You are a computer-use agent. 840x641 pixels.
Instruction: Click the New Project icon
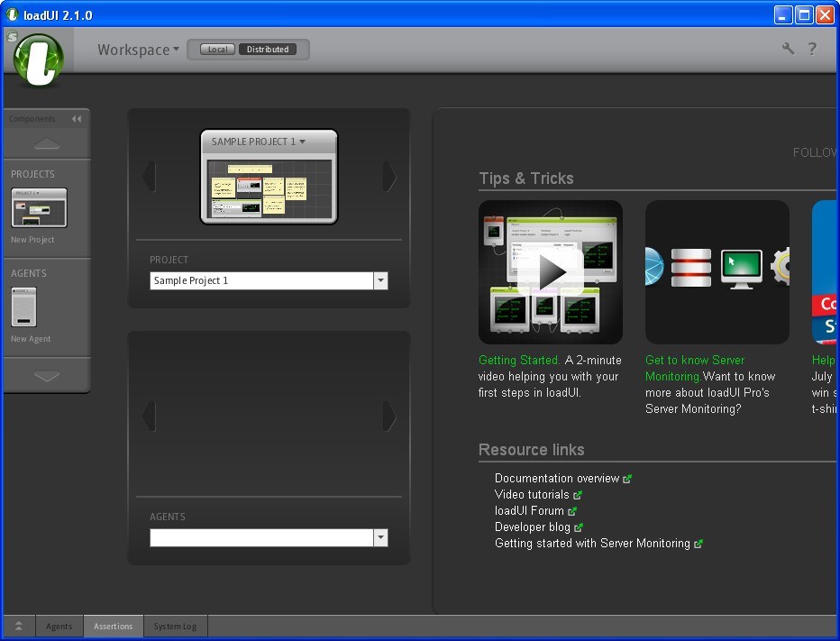(x=39, y=208)
